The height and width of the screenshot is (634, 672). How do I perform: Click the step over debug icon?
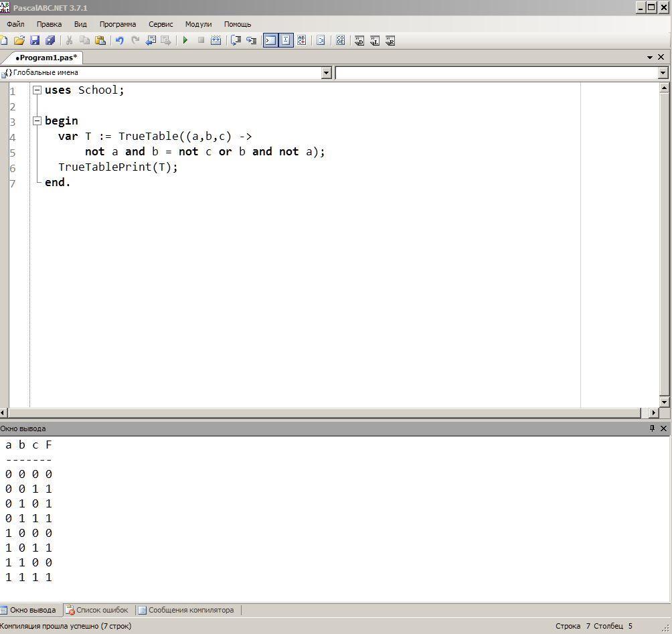236,40
